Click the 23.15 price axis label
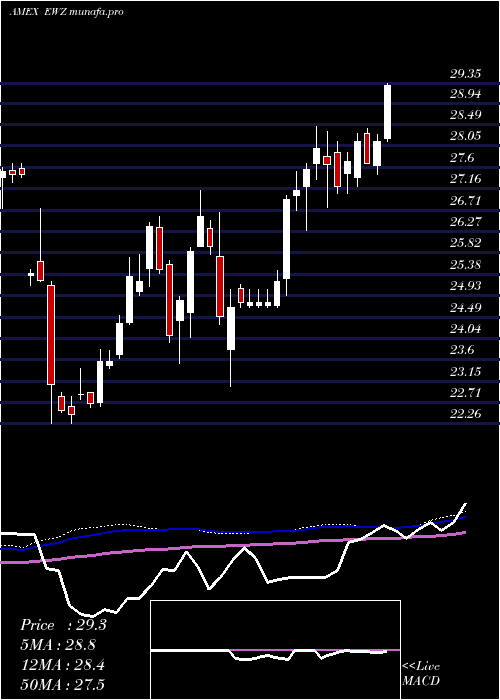 pos(465,371)
